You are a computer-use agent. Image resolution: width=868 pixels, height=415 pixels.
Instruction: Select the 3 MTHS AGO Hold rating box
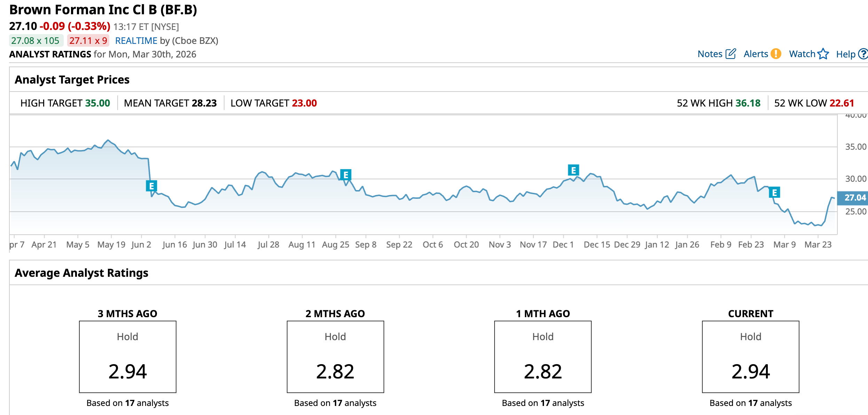(128, 357)
